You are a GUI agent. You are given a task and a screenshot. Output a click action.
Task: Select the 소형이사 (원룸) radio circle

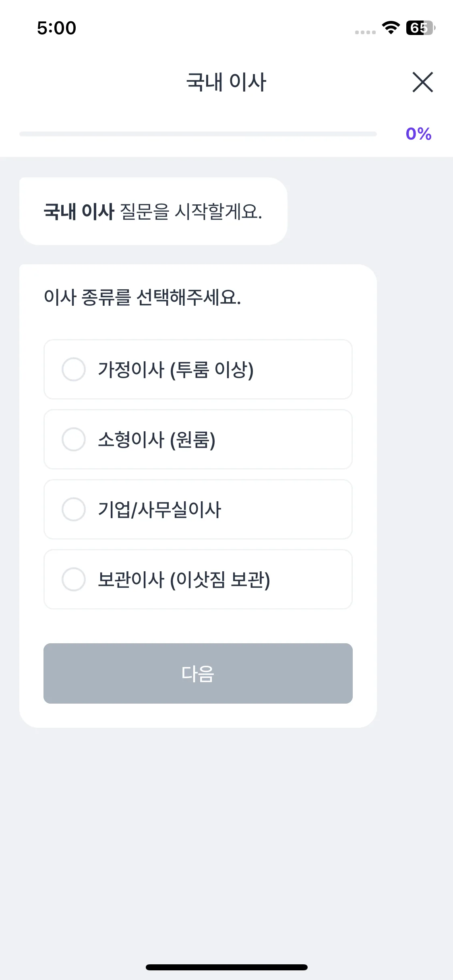coord(74,439)
